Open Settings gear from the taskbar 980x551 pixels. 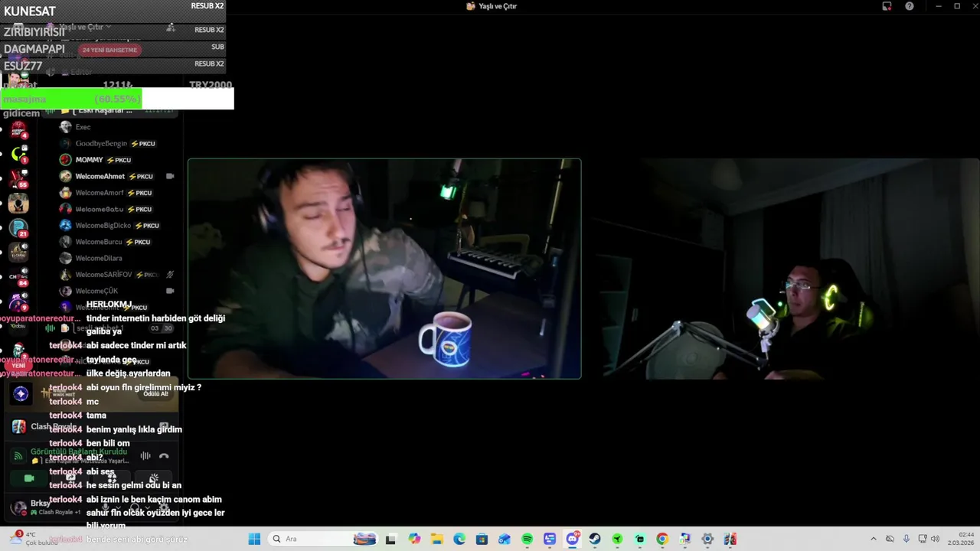pyautogui.click(x=707, y=539)
